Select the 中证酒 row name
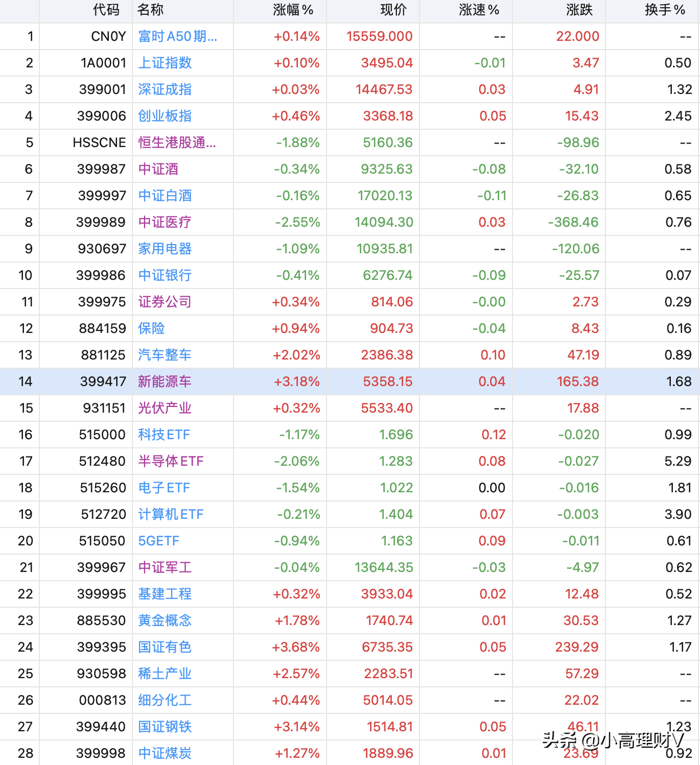The image size is (700, 765). [158, 169]
